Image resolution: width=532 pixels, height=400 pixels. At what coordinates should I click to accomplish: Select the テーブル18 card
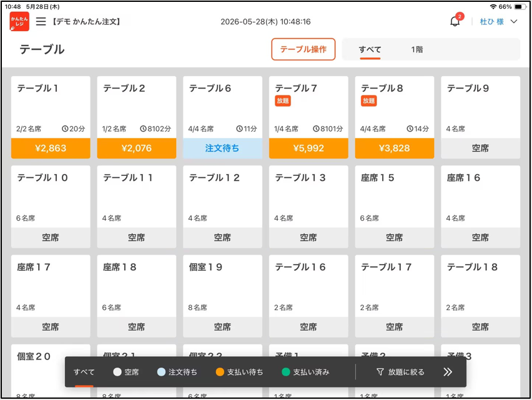[x=480, y=296]
